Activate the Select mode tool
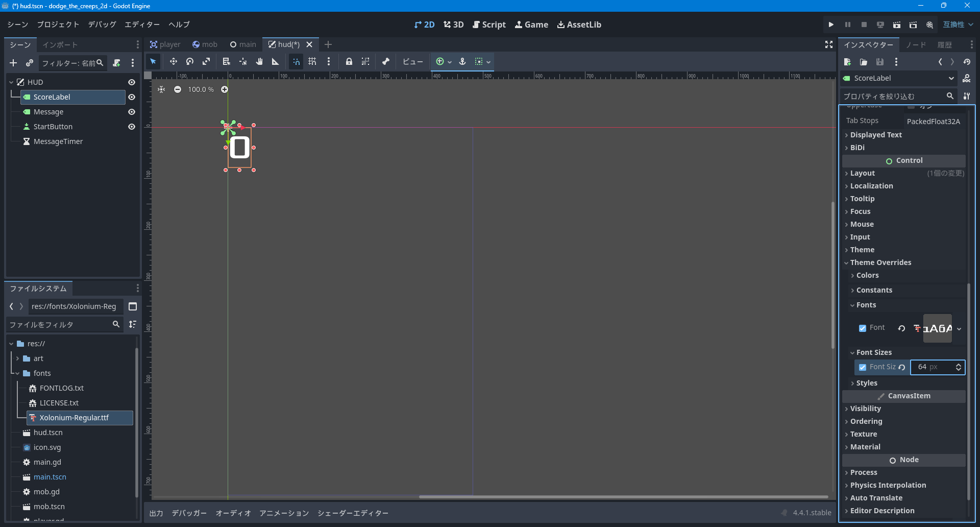Screen dimensions: 980x527 click(x=153, y=62)
